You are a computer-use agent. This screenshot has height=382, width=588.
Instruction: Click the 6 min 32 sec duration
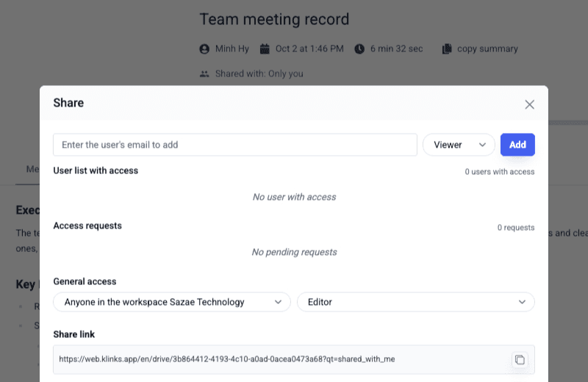396,48
